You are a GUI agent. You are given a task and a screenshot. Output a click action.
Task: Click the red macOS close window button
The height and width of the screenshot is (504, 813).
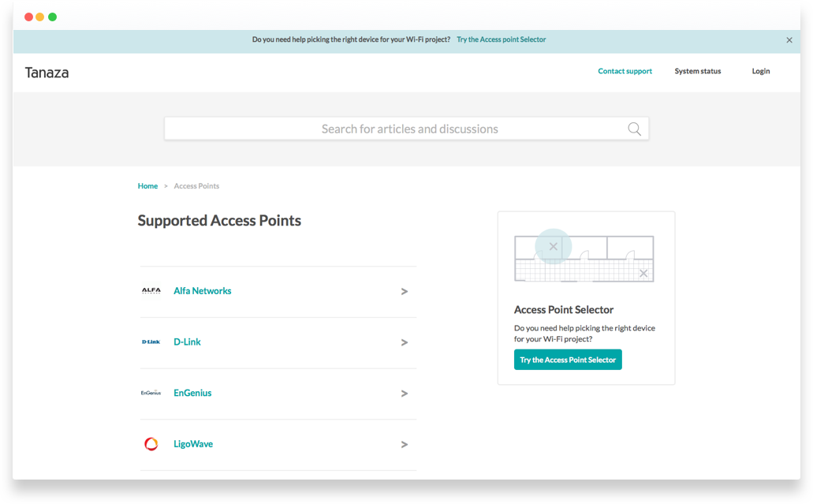pyautogui.click(x=28, y=17)
